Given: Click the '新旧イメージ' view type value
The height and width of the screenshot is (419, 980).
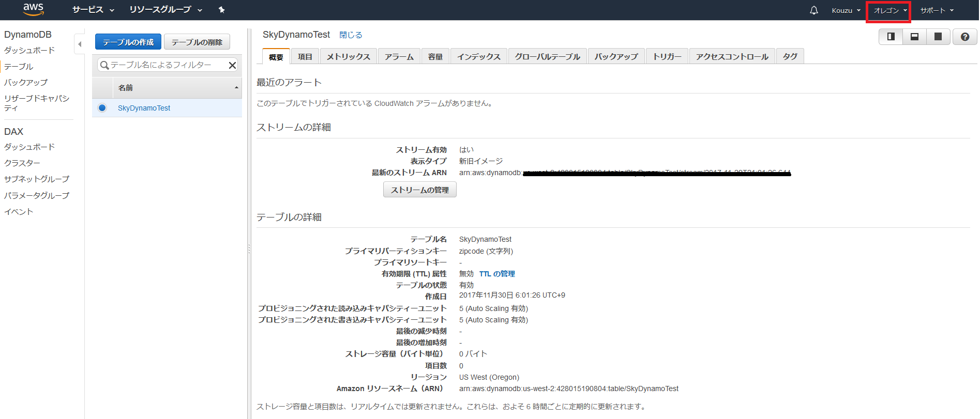Looking at the screenshot, I should coord(481,161).
